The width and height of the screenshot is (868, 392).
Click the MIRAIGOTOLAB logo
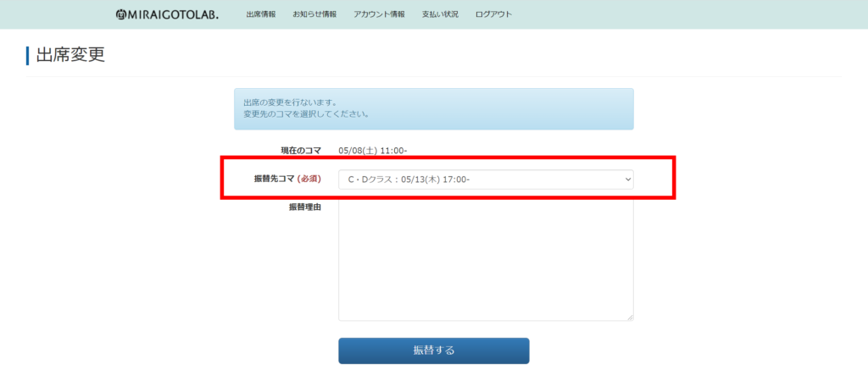(167, 14)
